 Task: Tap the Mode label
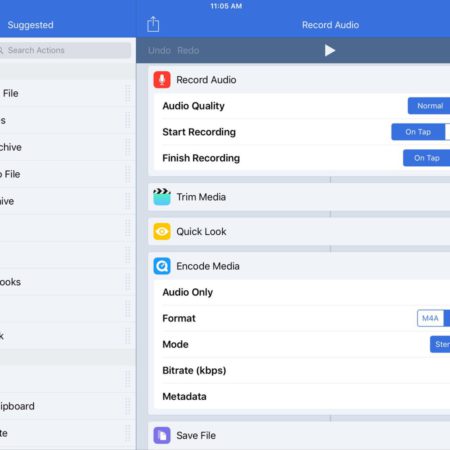(175, 344)
